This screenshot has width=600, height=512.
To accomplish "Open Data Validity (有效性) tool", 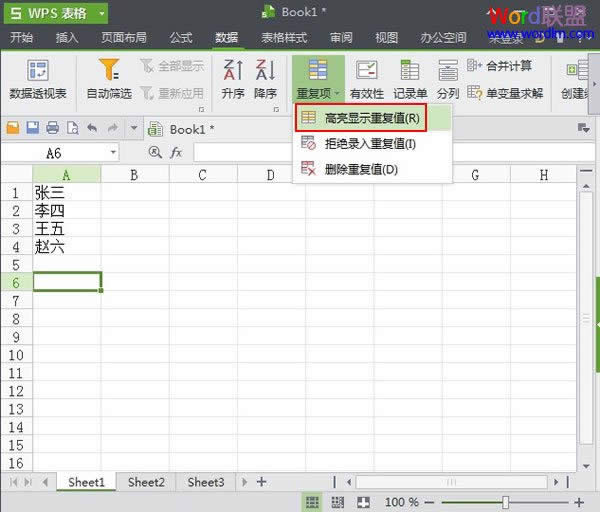I will pyautogui.click(x=367, y=80).
